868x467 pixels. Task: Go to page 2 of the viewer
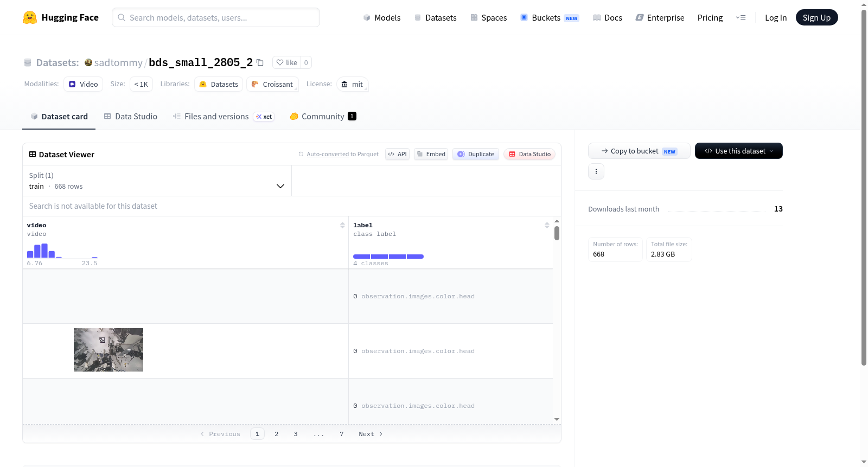tap(277, 434)
